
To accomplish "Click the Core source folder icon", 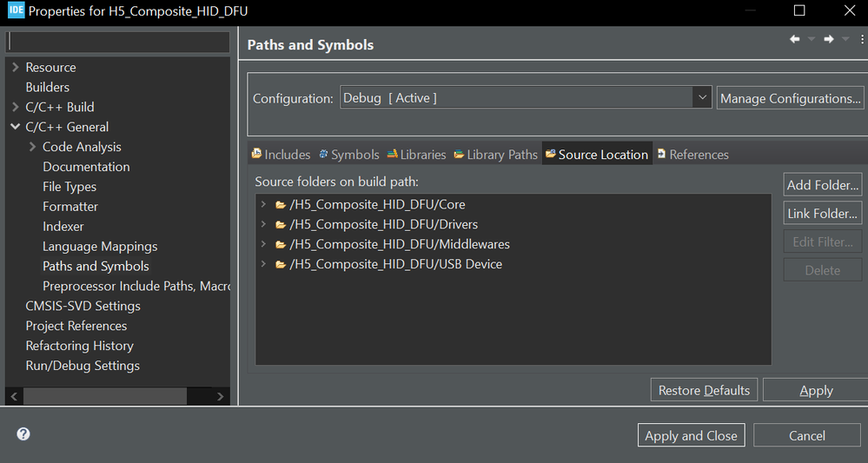I will tap(281, 205).
